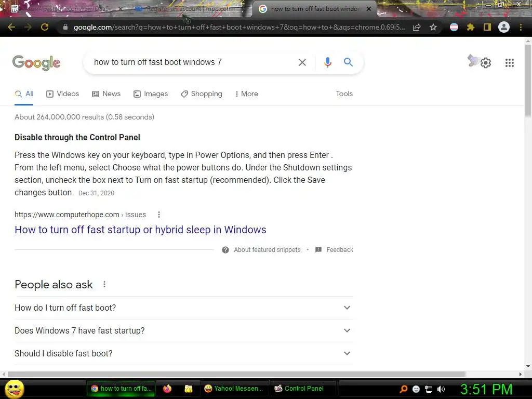Open Control Panel taskbar button
The width and height of the screenshot is (532, 399).
(x=303, y=389)
